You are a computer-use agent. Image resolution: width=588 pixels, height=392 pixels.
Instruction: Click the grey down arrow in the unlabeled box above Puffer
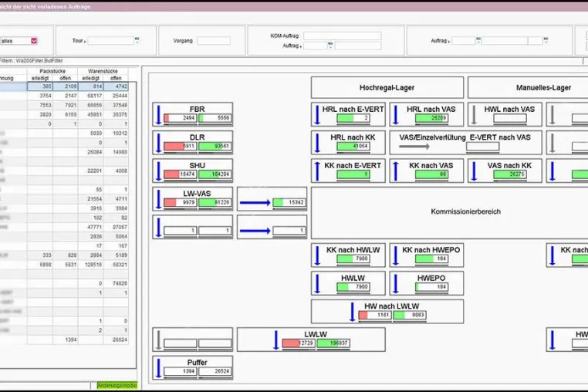point(158,340)
